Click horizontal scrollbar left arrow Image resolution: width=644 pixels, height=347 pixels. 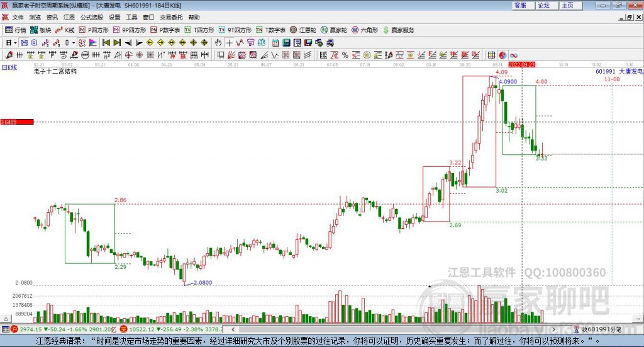point(233,329)
